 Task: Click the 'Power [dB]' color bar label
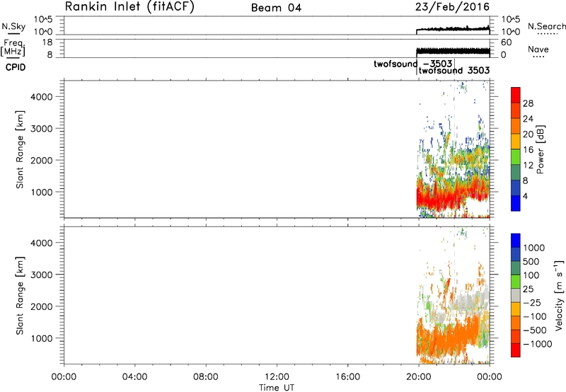pos(540,149)
